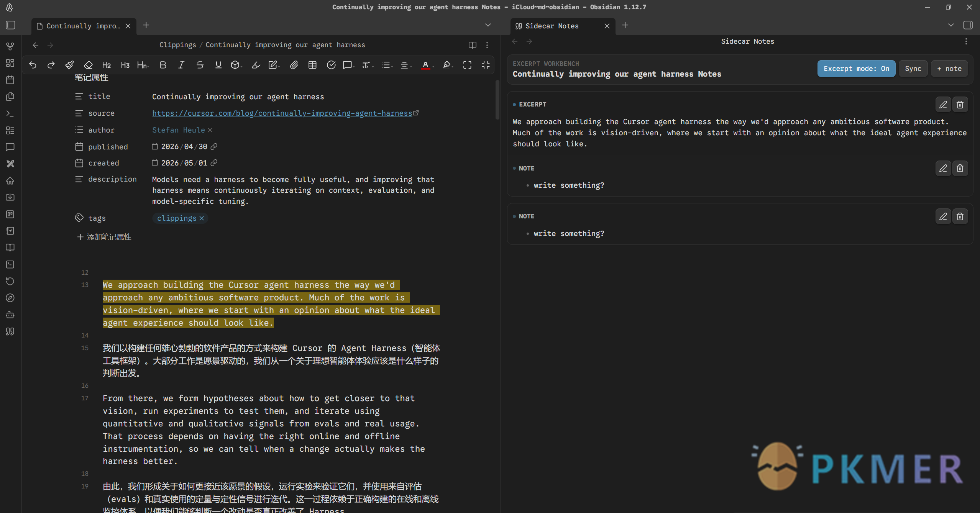
Task: Open the callout box dropdown
Action: [236, 65]
